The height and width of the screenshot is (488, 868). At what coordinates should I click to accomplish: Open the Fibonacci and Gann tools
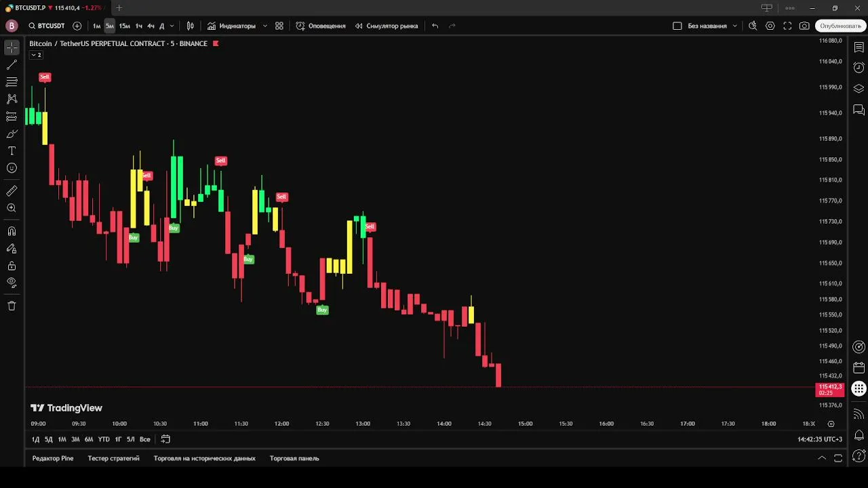pyautogui.click(x=12, y=82)
